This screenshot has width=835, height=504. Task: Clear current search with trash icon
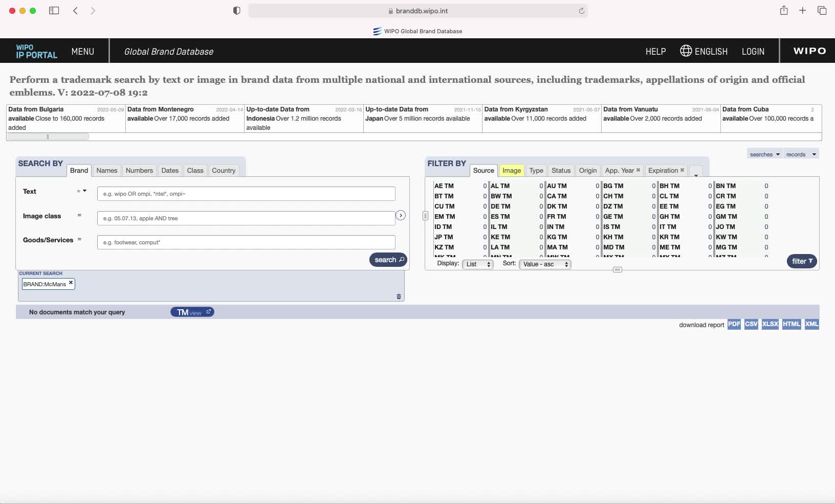[x=399, y=296]
